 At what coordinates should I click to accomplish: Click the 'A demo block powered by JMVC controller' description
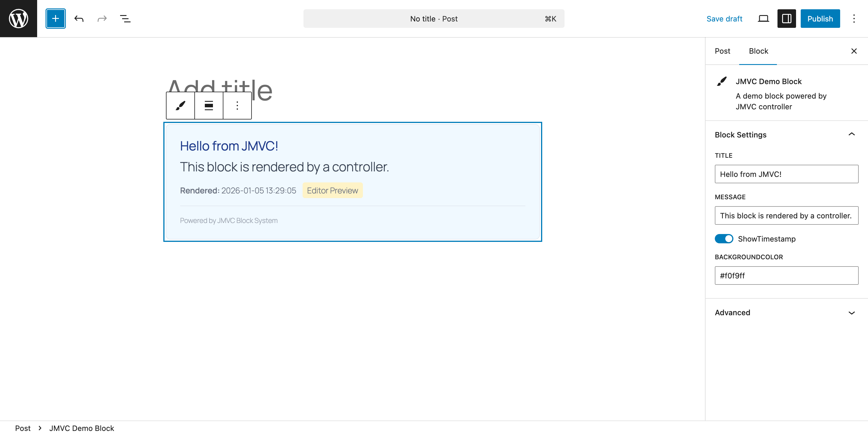(x=781, y=101)
